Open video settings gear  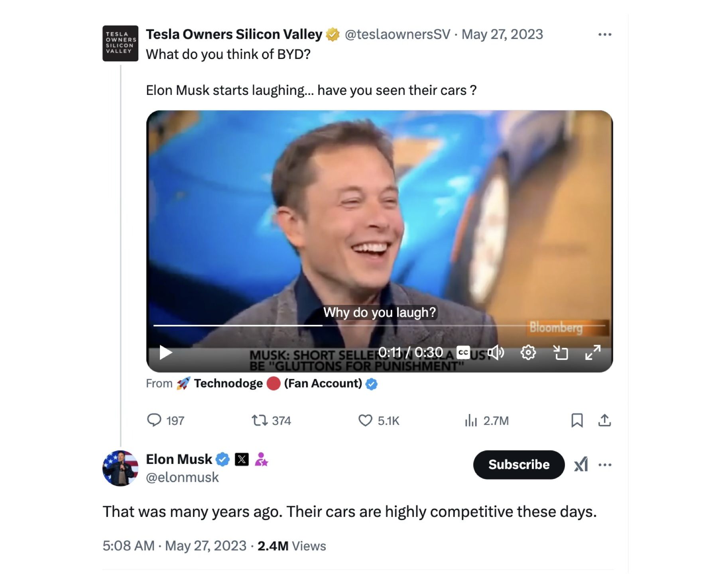click(528, 352)
